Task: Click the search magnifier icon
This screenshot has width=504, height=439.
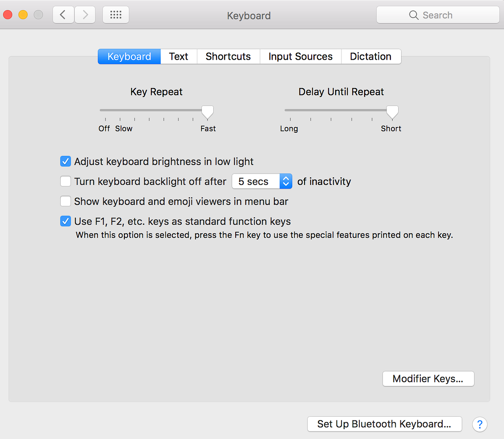Action: [x=414, y=15]
